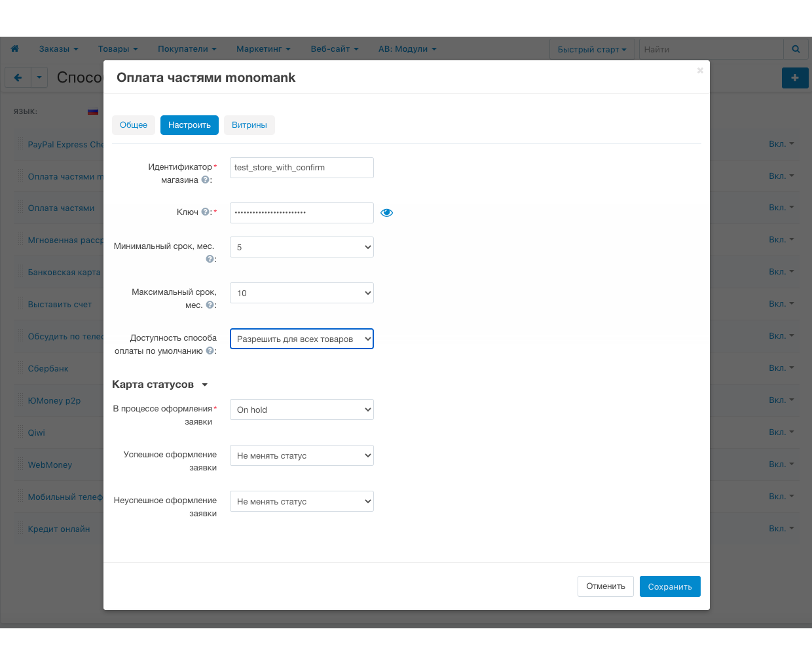The image size is (812, 665).
Task: Switch to the Общее tab
Action: pos(134,125)
